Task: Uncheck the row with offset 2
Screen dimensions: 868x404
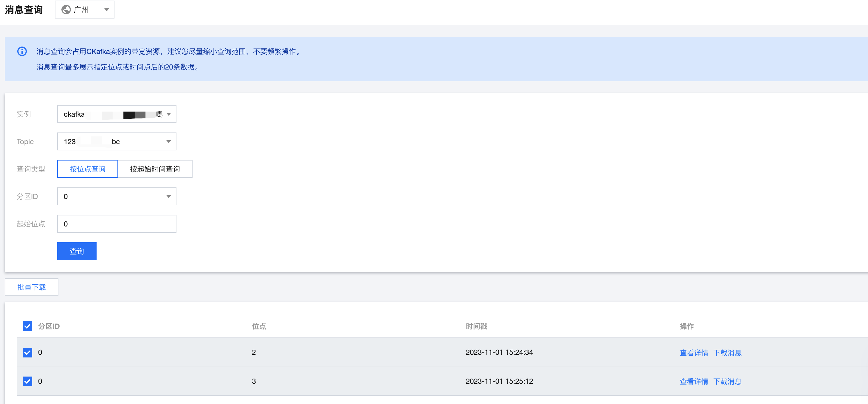Action: coord(27,352)
